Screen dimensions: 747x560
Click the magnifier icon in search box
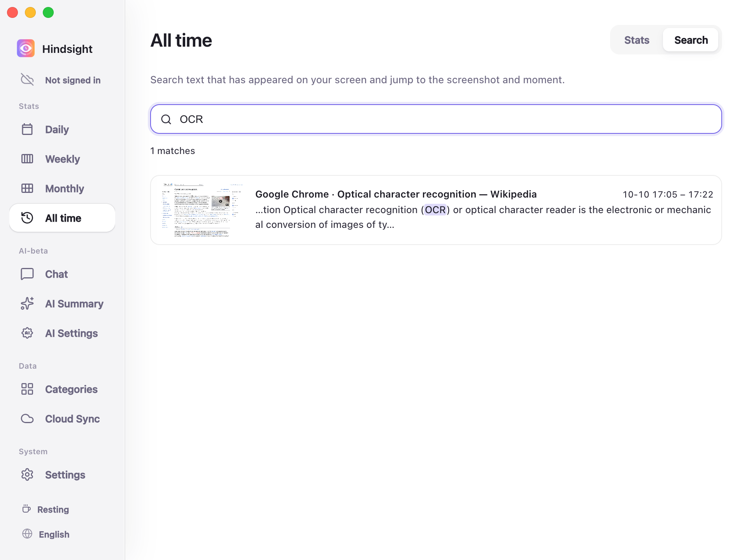(x=166, y=119)
